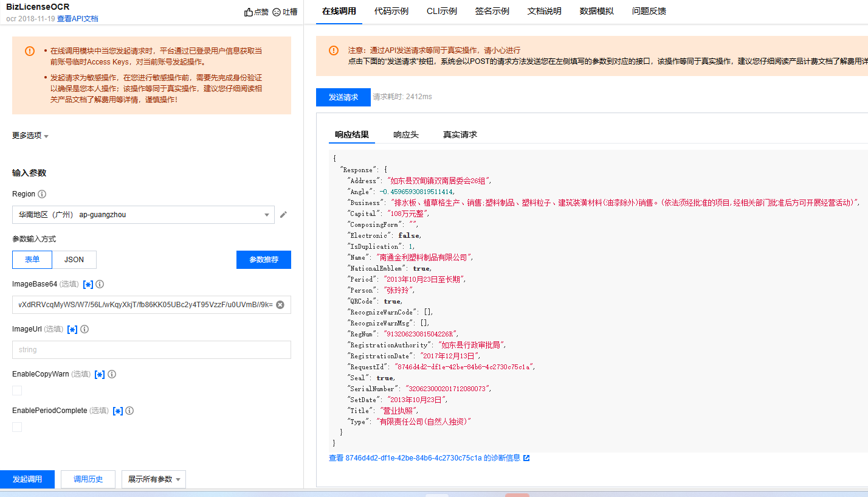
Task: Click the [*] variable icon next to ImageBase64
Action: (88, 284)
